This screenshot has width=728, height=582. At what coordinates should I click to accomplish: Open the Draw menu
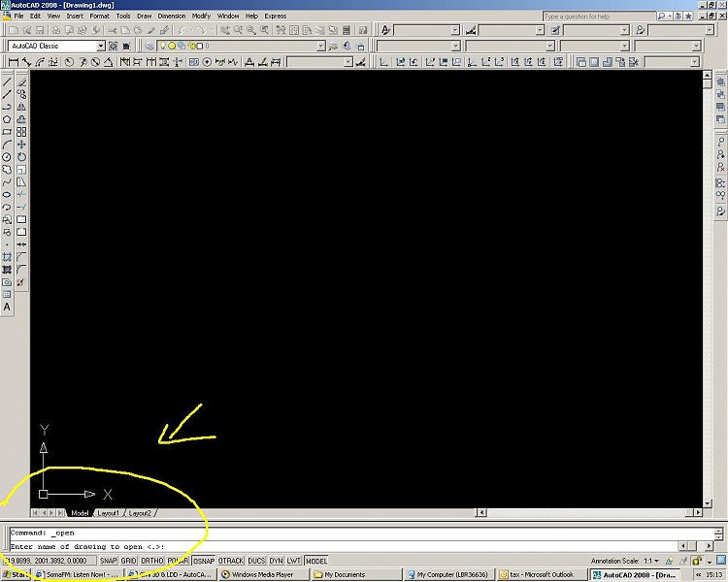click(145, 16)
